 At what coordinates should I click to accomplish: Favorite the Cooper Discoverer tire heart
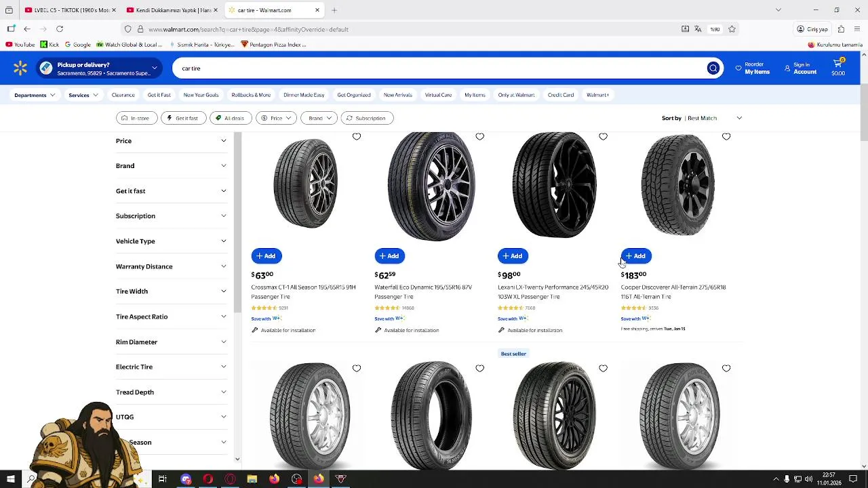[x=726, y=136]
